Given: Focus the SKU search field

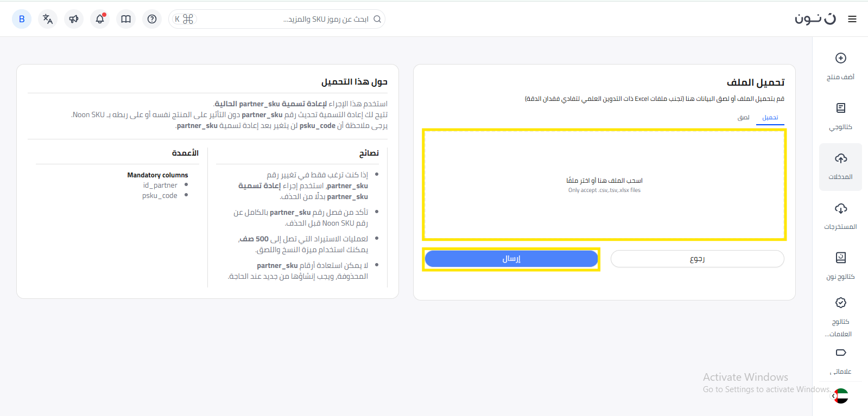Looking at the screenshot, I should (x=277, y=19).
